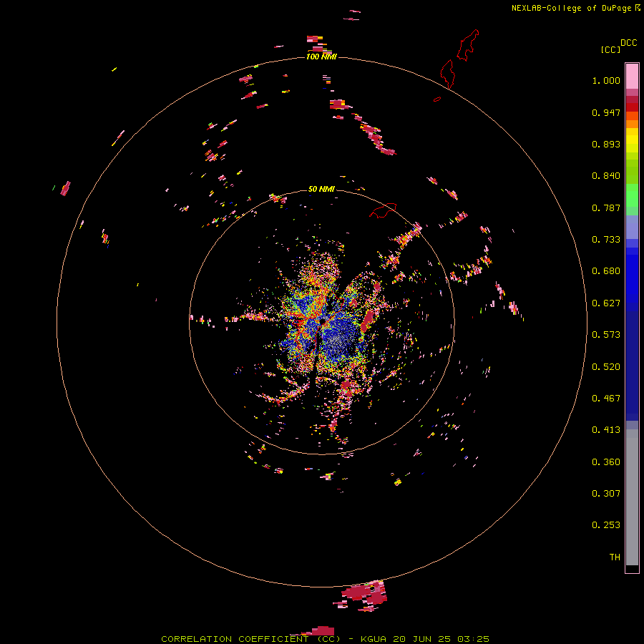This screenshot has width=644, height=644.
Task: Click the 0.467 color scale value
Action: point(606,399)
